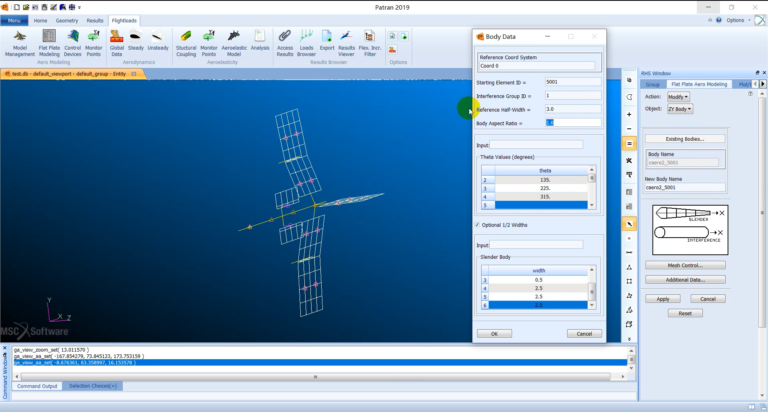Switch to the Command Output tab
The width and height of the screenshot is (768, 412).
click(37, 386)
